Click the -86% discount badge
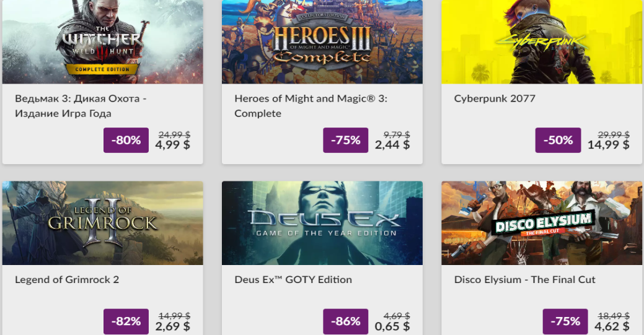The width and height of the screenshot is (644, 335). 345,321
